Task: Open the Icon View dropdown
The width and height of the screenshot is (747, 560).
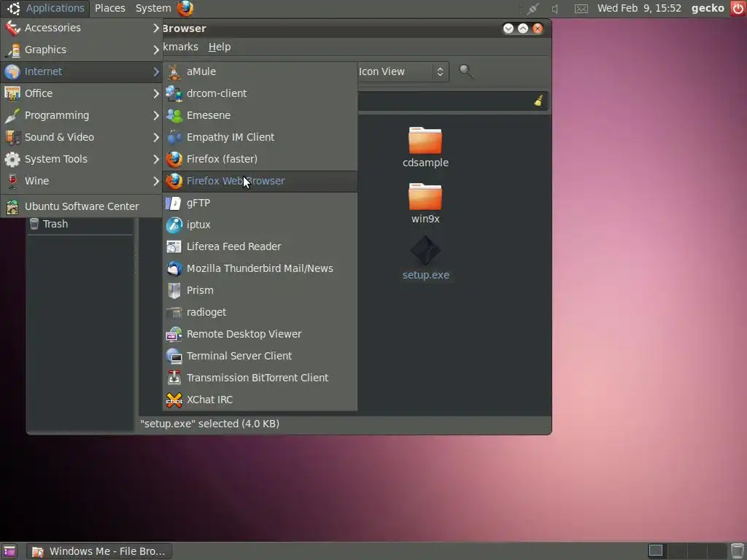Action: tap(403, 71)
